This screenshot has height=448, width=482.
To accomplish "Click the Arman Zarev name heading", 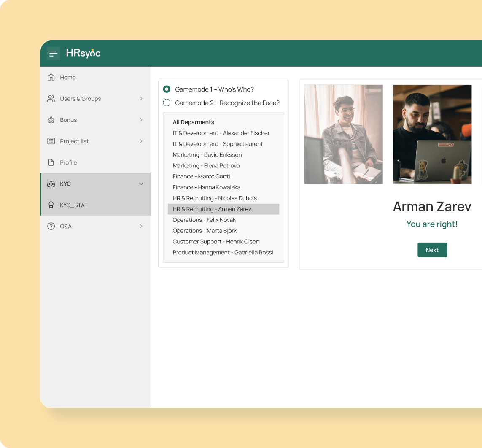I will 432,207.
